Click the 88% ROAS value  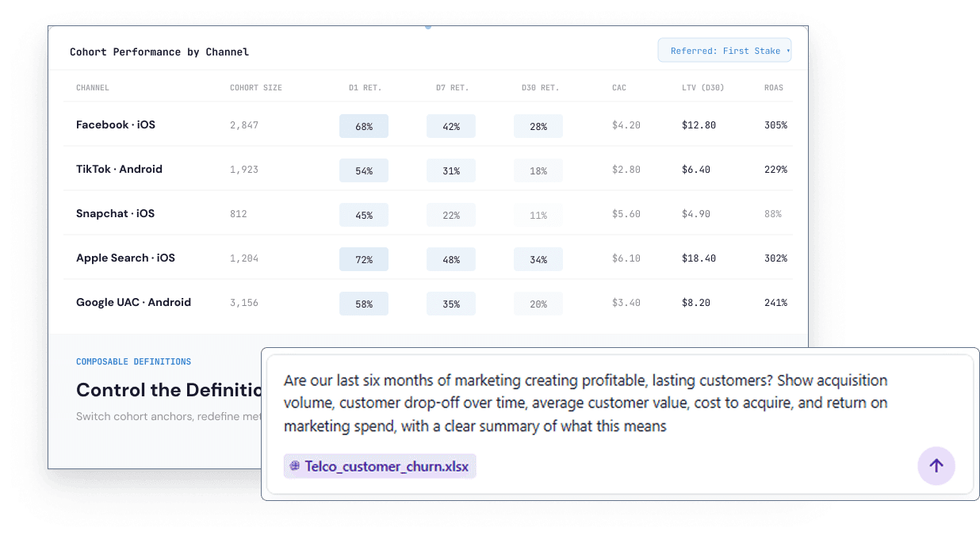click(773, 214)
